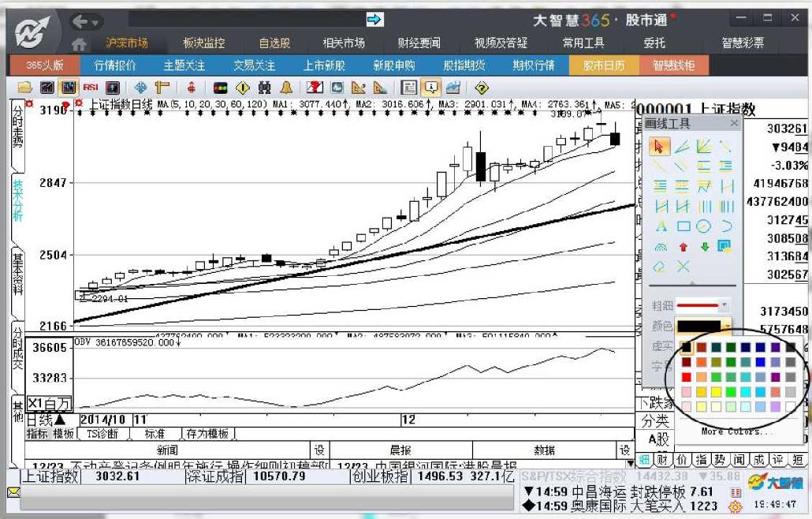This screenshot has width=812, height=519.
Task: Open More Colors in the palette
Action: click(x=739, y=431)
